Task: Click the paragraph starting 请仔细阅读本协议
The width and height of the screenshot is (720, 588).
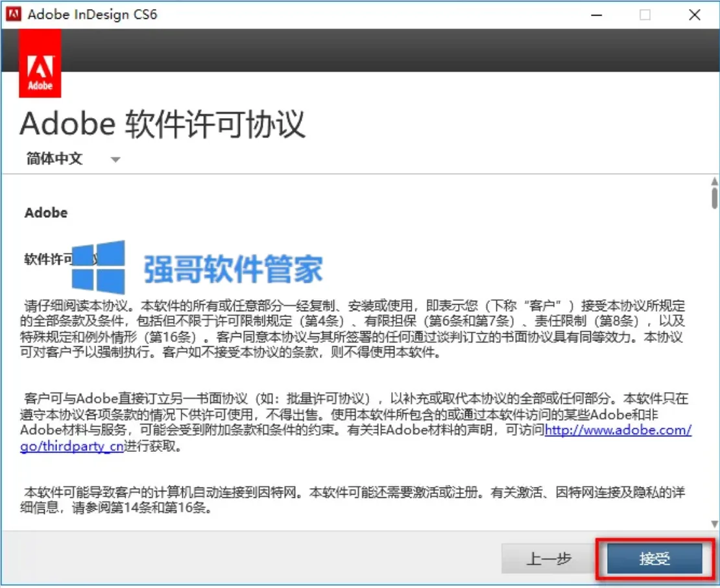Action: click(x=353, y=329)
